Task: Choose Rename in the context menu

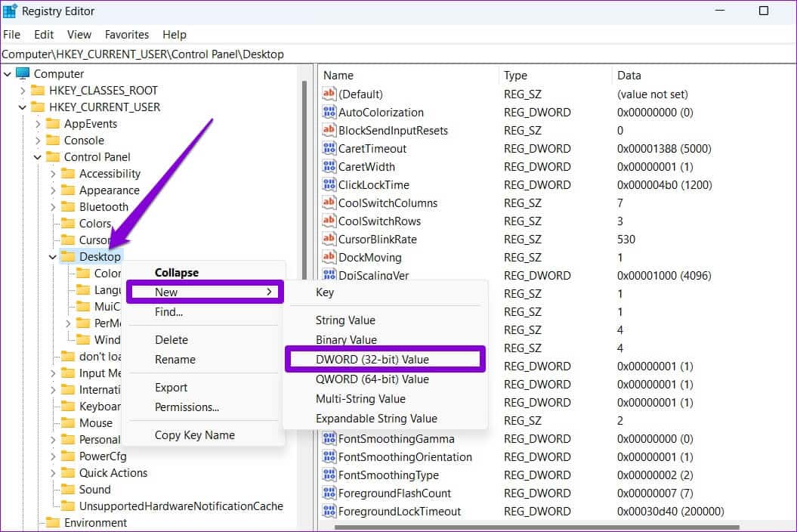Action: click(205, 360)
